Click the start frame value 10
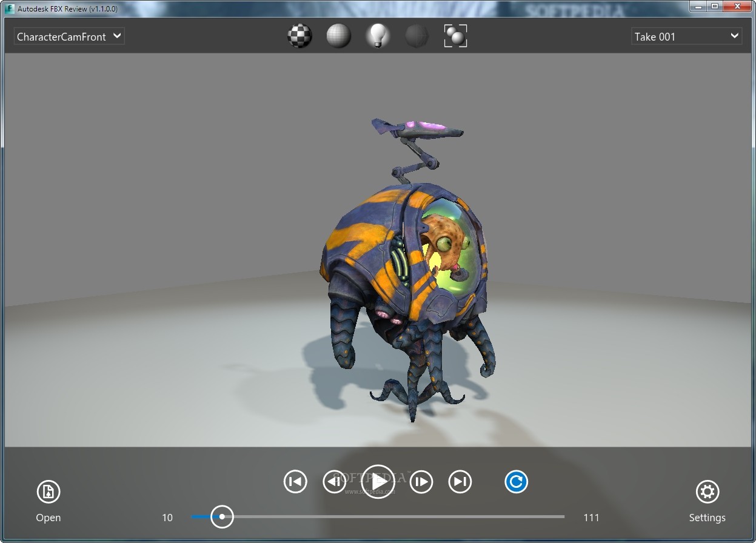756x543 pixels. (167, 518)
